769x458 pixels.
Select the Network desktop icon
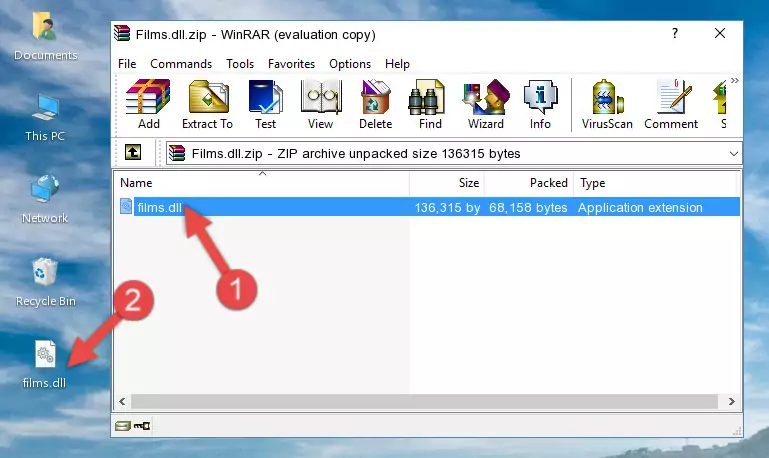(x=45, y=199)
